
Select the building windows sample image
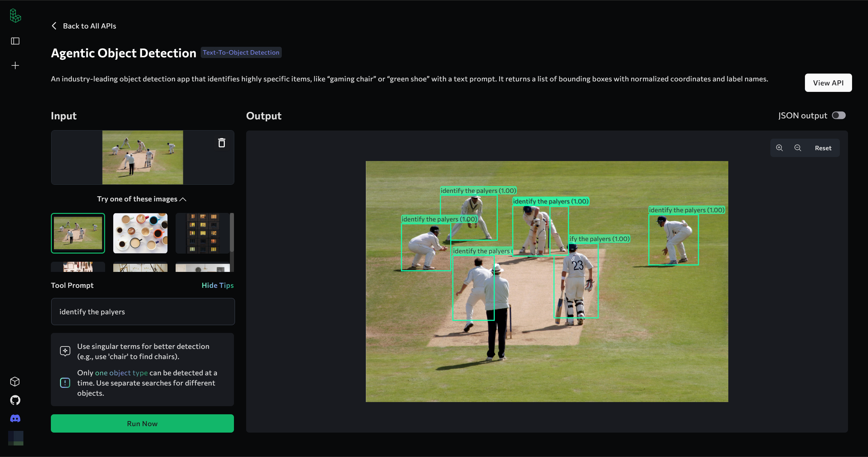(202, 233)
